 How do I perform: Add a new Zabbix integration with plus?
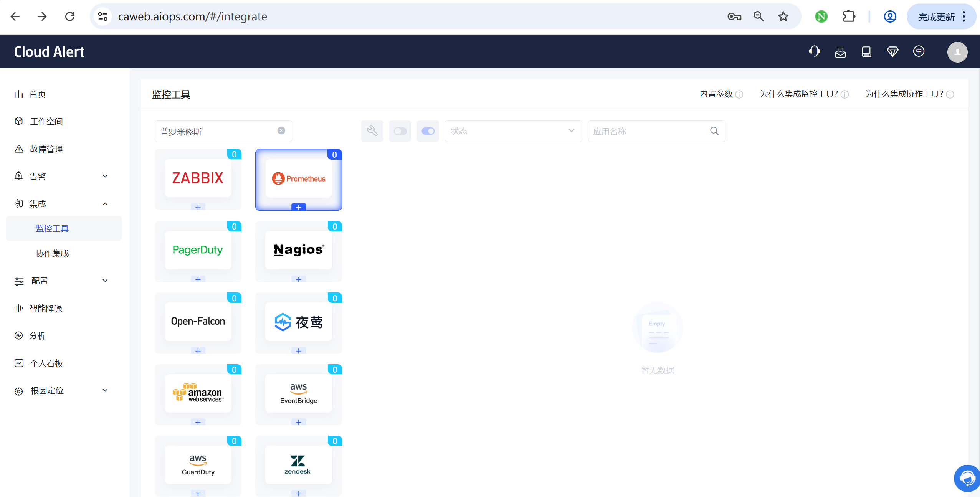[198, 207]
